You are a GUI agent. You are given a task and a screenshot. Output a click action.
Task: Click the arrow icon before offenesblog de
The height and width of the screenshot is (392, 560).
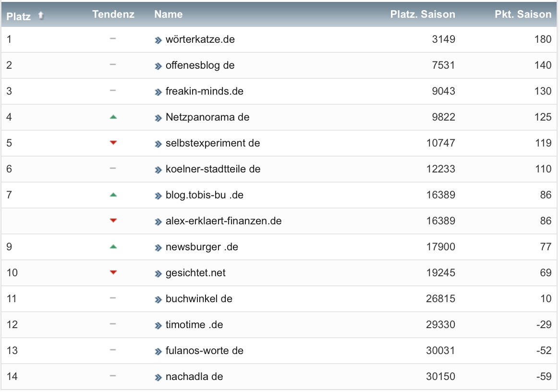tap(158, 66)
